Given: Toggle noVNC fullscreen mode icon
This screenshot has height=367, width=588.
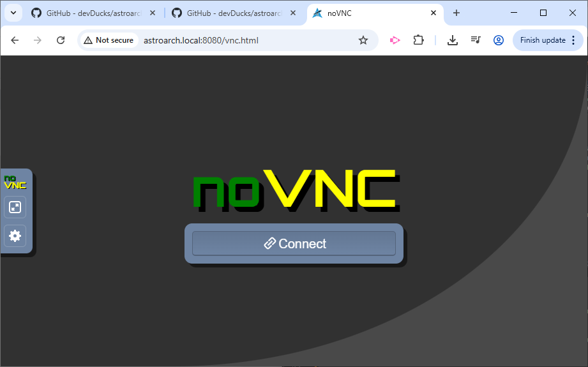Looking at the screenshot, I should [15, 207].
